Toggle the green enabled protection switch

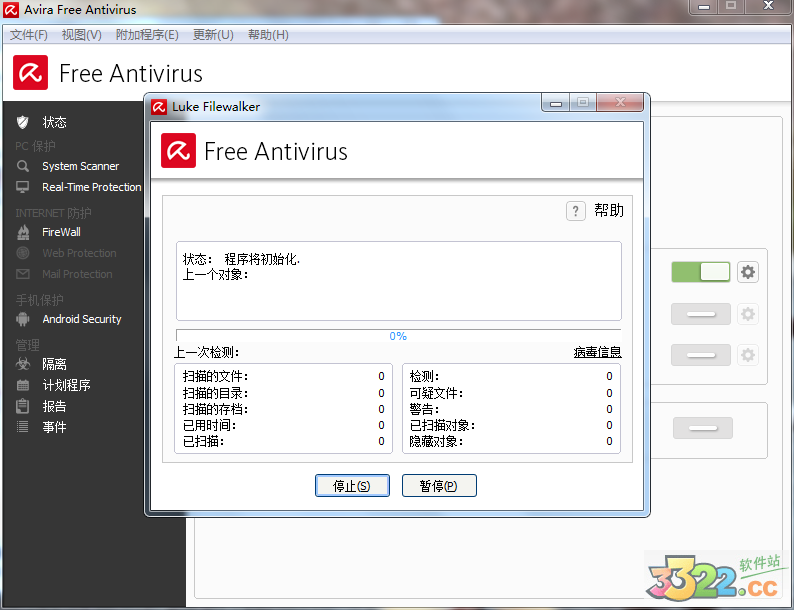[x=701, y=272]
